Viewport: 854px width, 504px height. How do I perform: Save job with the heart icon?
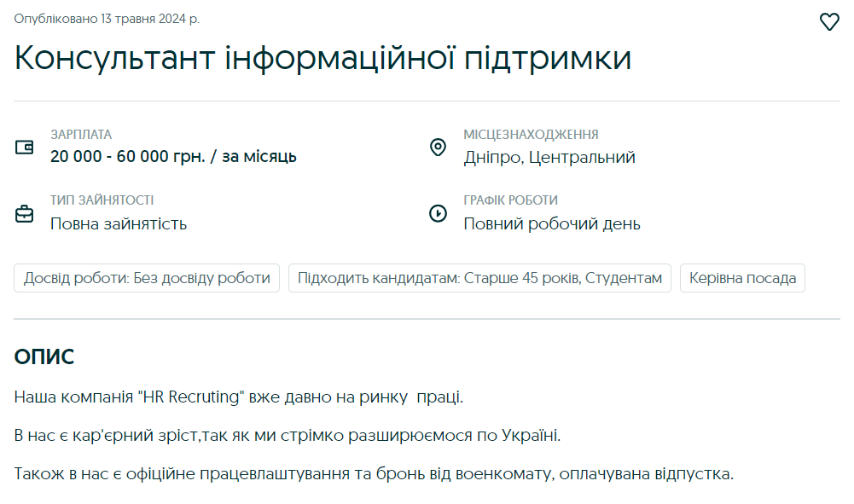tap(829, 22)
